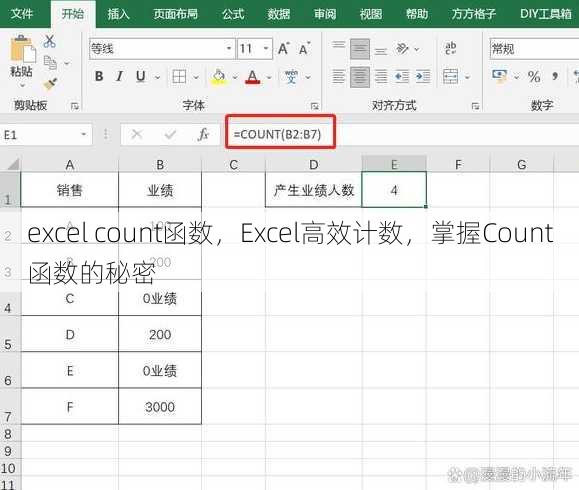The image size is (579, 490).
Task: Open the number format 常规 dropdown
Action: click(x=534, y=49)
